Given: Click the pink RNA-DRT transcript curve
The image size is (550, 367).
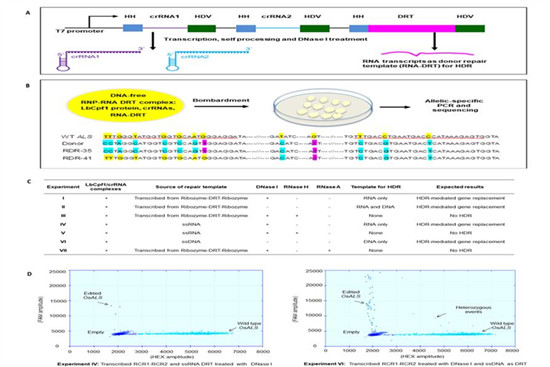Looking at the screenshot, I should pyautogui.click(x=427, y=54).
